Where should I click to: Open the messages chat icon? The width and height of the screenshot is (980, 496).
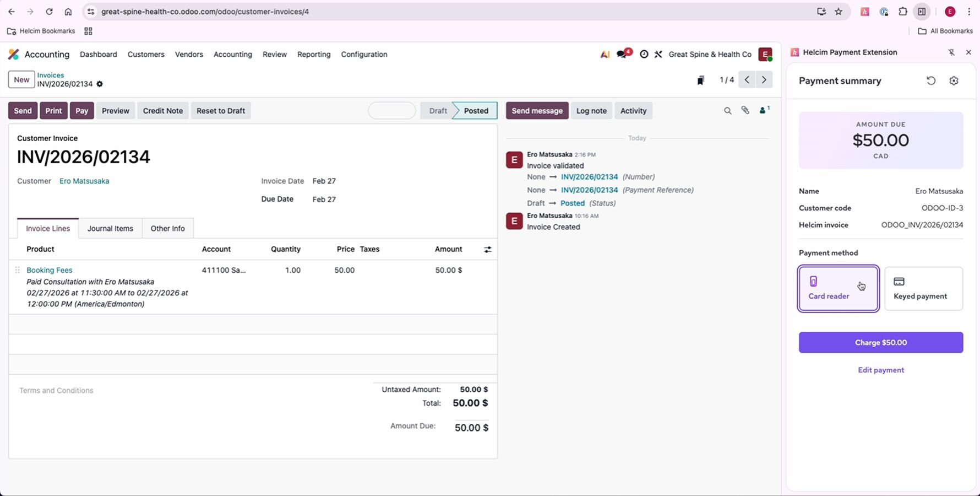(x=623, y=54)
